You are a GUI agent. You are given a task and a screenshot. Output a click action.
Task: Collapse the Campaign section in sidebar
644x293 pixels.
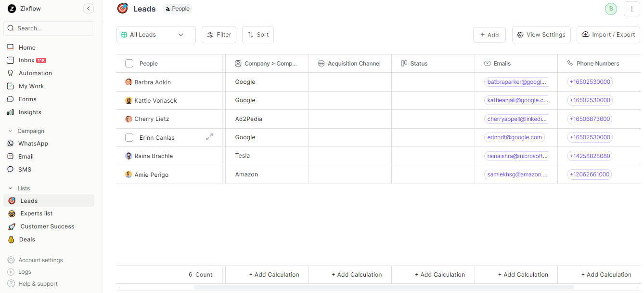point(11,131)
